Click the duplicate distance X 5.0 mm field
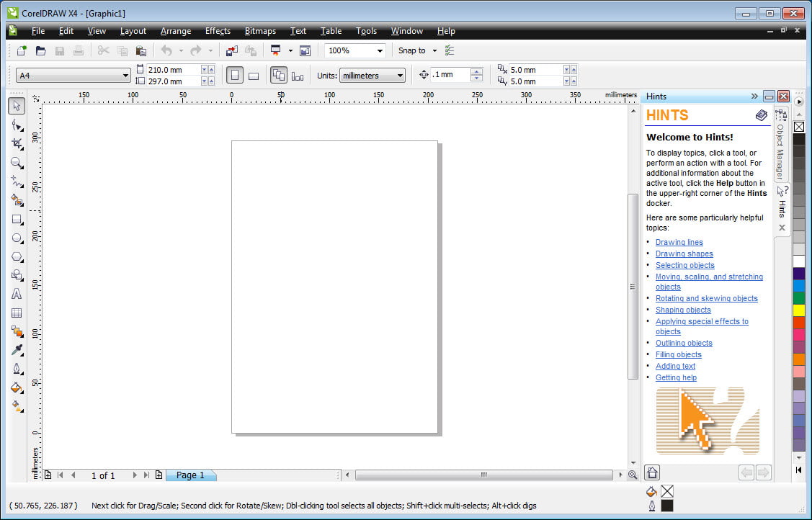The height and width of the screenshot is (520, 812). coord(536,69)
